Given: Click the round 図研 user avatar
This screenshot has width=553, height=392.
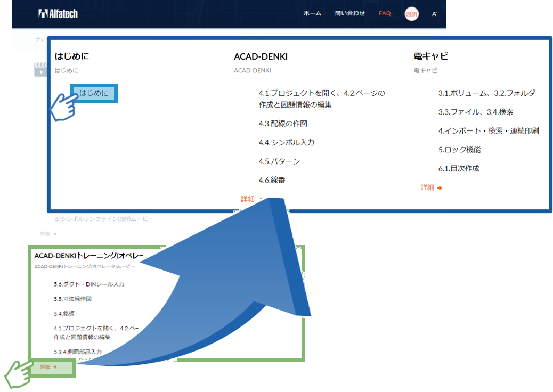Looking at the screenshot, I should coord(411,14).
